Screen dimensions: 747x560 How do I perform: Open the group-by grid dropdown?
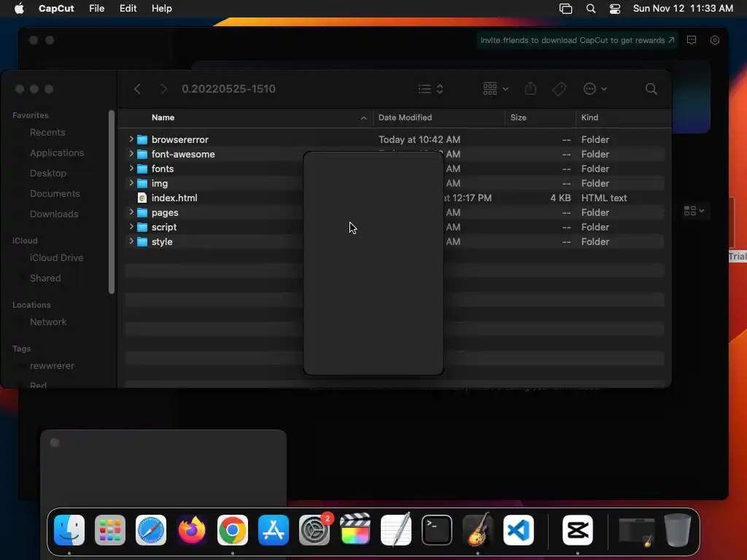(x=495, y=89)
